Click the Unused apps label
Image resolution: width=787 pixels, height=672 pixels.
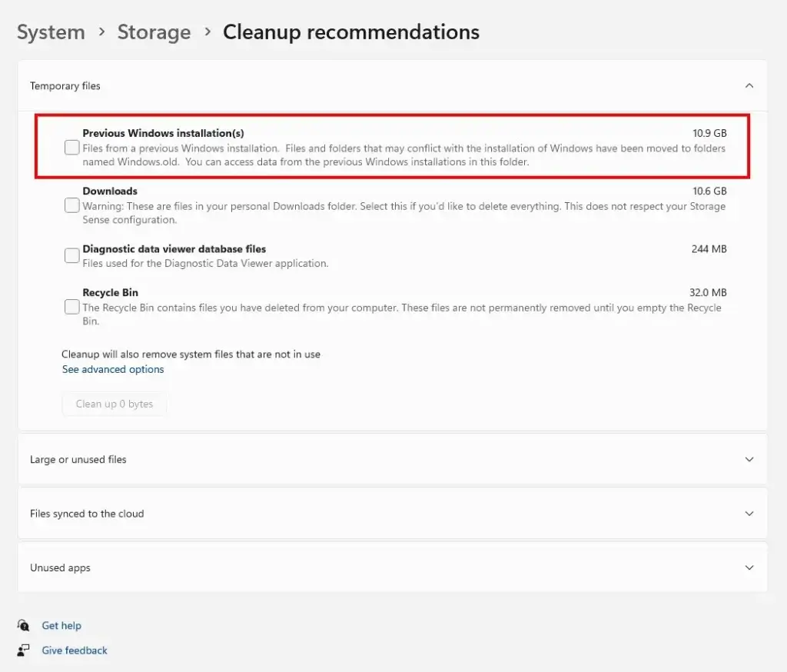tap(60, 567)
